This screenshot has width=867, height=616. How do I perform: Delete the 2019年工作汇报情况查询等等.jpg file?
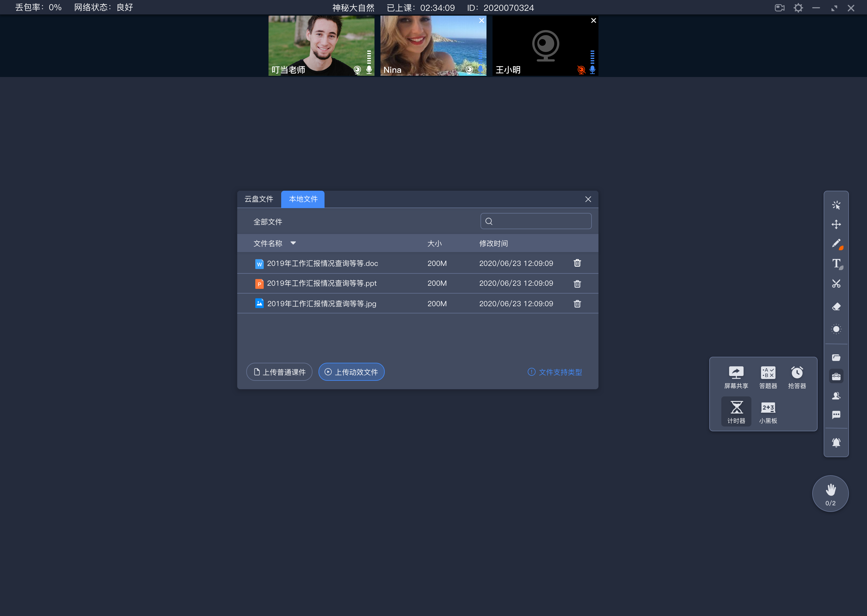[x=577, y=303]
